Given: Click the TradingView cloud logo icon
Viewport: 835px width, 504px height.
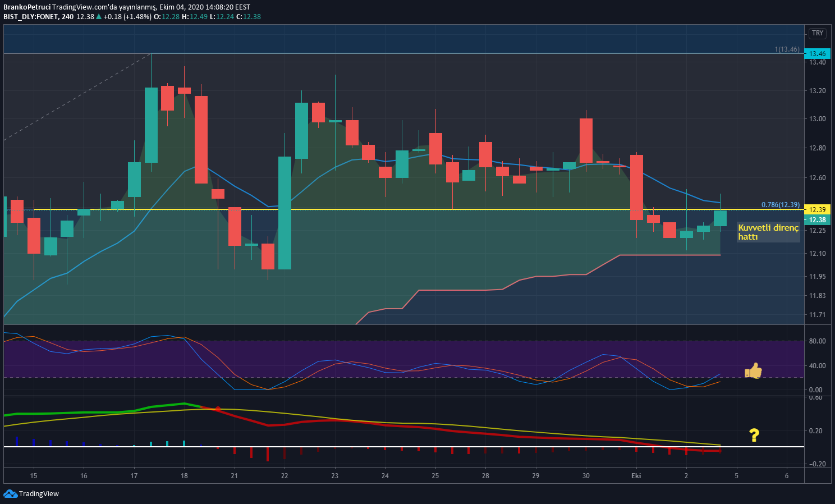Looking at the screenshot, I should click(x=10, y=494).
